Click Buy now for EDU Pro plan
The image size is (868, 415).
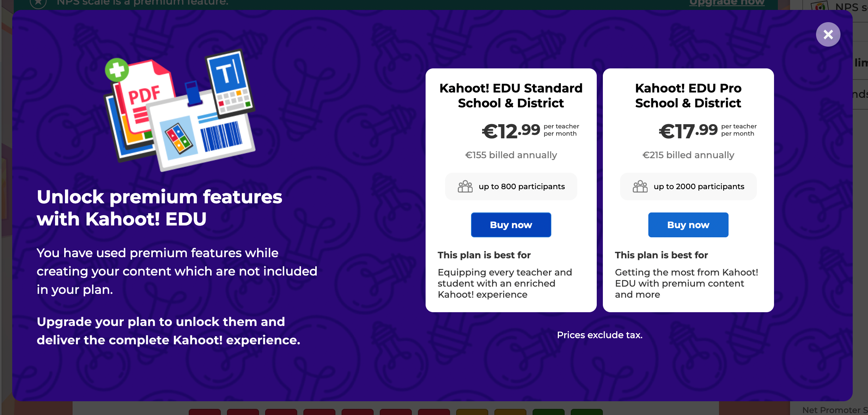pos(688,225)
